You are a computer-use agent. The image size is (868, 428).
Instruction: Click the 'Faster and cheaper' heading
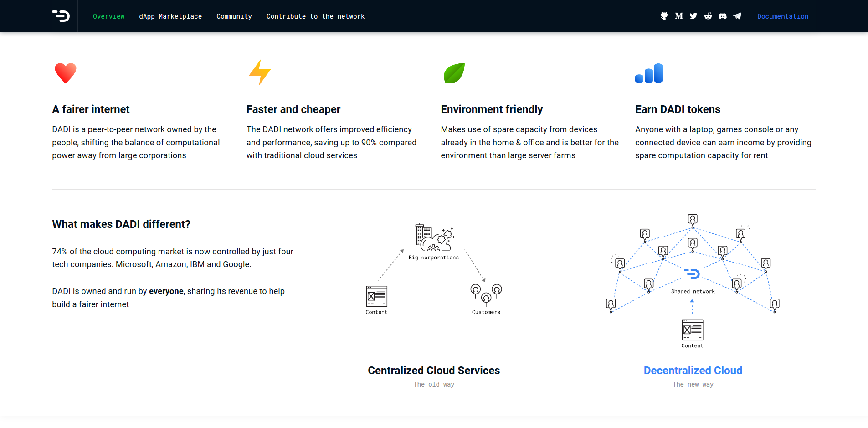coord(293,109)
